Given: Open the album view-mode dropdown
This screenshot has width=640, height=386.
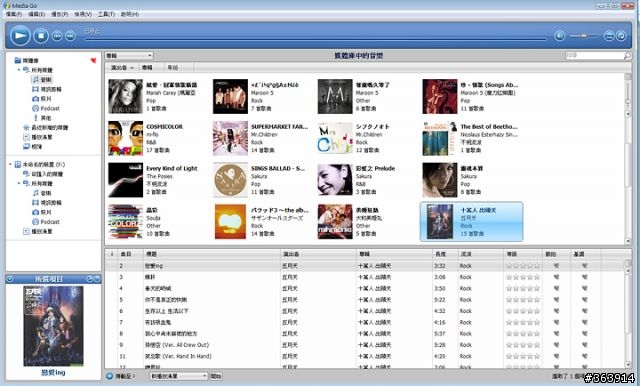Looking at the screenshot, I should coord(129,55).
